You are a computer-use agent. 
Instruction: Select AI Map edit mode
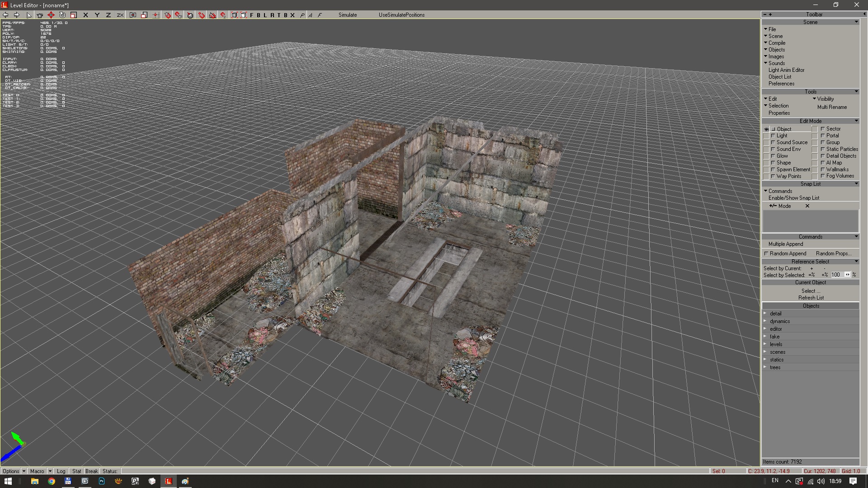[834, 163]
